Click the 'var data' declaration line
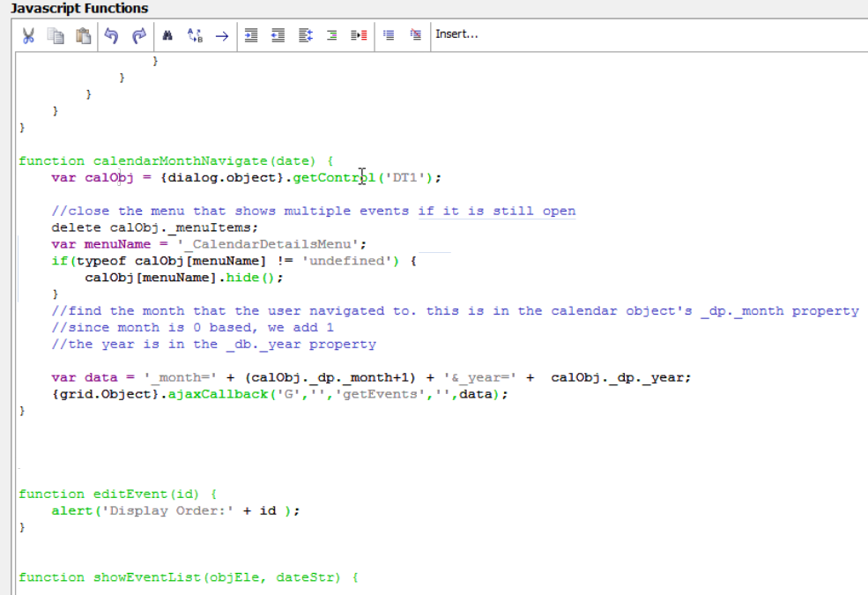Viewport: 868px width, 595px height. (x=371, y=377)
